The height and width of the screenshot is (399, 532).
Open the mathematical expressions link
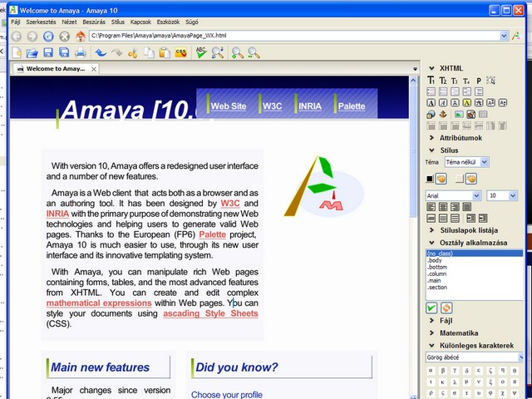[x=99, y=303]
